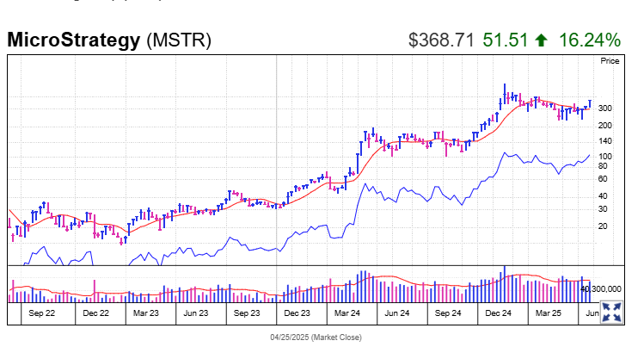Click the Price axis label

point(610,61)
